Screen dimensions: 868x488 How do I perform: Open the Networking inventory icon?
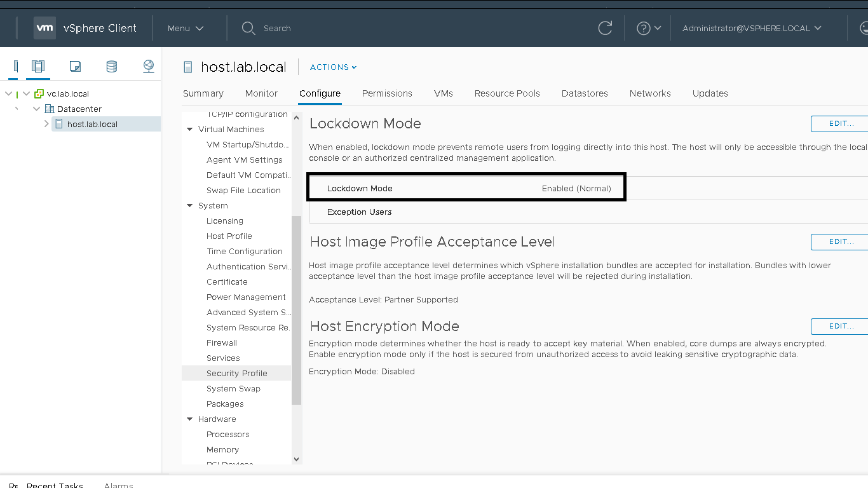(149, 66)
